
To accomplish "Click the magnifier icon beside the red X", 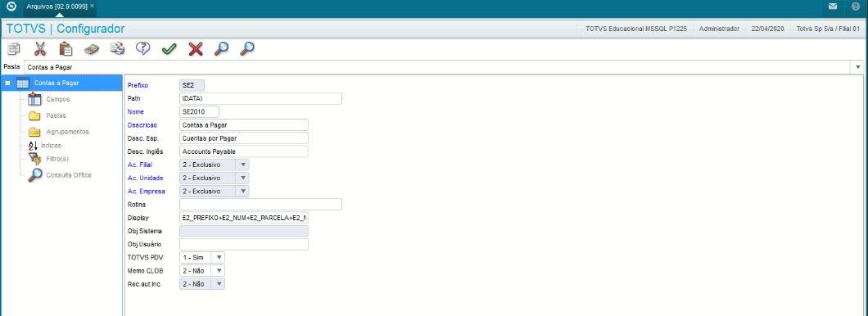I will coord(221,48).
